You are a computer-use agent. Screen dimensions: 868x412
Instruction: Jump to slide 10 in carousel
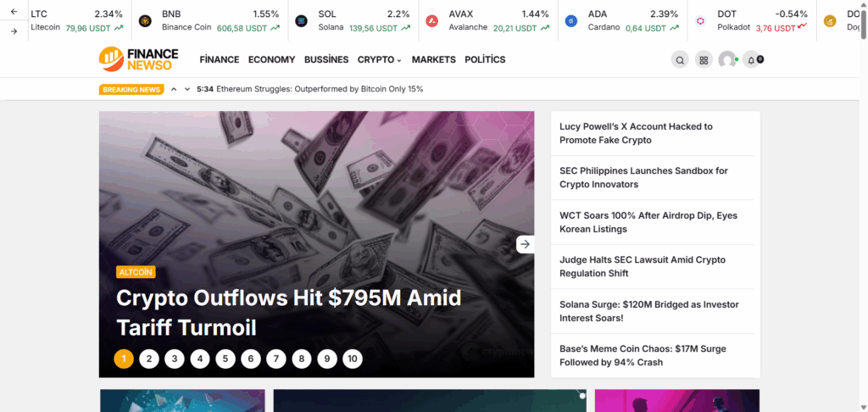(353, 359)
